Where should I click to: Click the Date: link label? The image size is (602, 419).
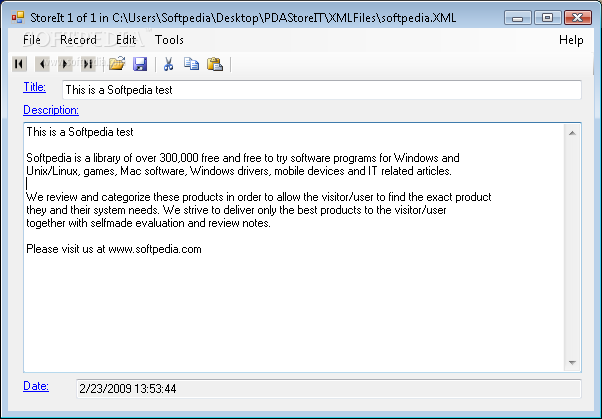pyautogui.click(x=36, y=386)
